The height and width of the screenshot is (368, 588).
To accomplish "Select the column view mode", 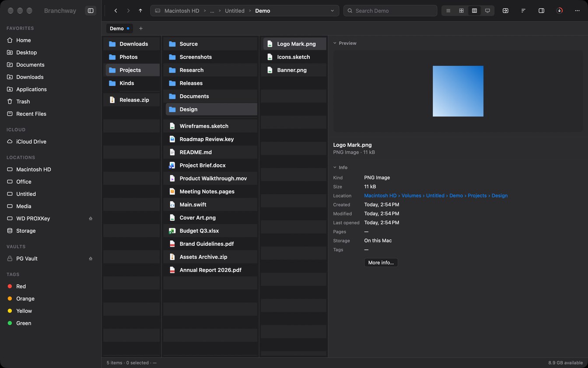I will (474, 11).
